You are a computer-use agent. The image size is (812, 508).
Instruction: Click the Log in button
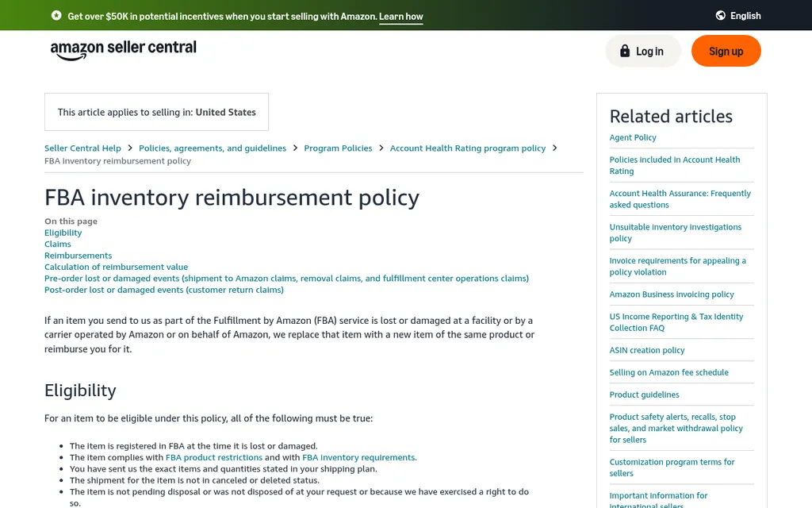(x=642, y=51)
